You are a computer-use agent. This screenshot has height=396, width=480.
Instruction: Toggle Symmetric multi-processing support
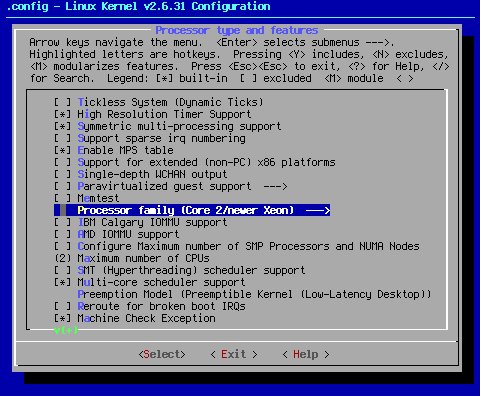(63, 126)
